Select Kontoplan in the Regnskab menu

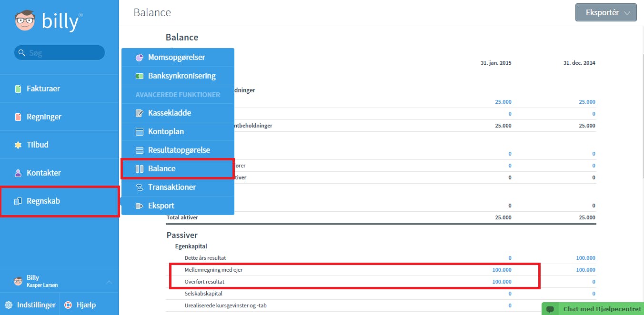(178, 132)
